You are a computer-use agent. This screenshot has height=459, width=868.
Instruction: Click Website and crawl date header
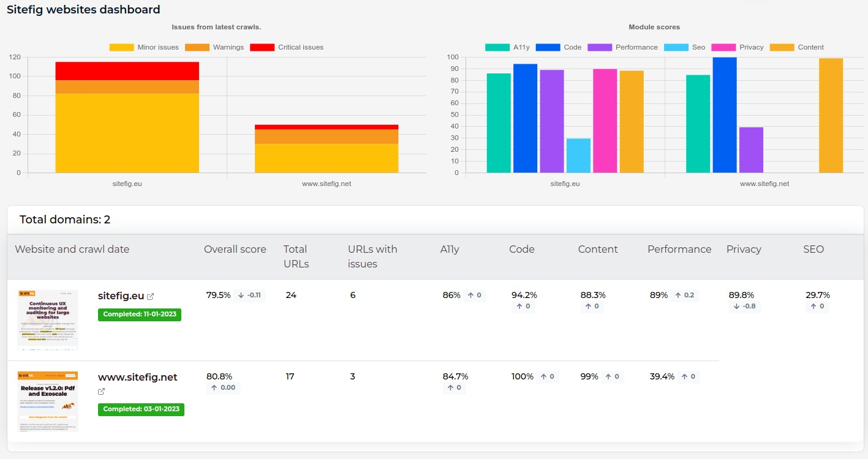point(72,249)
